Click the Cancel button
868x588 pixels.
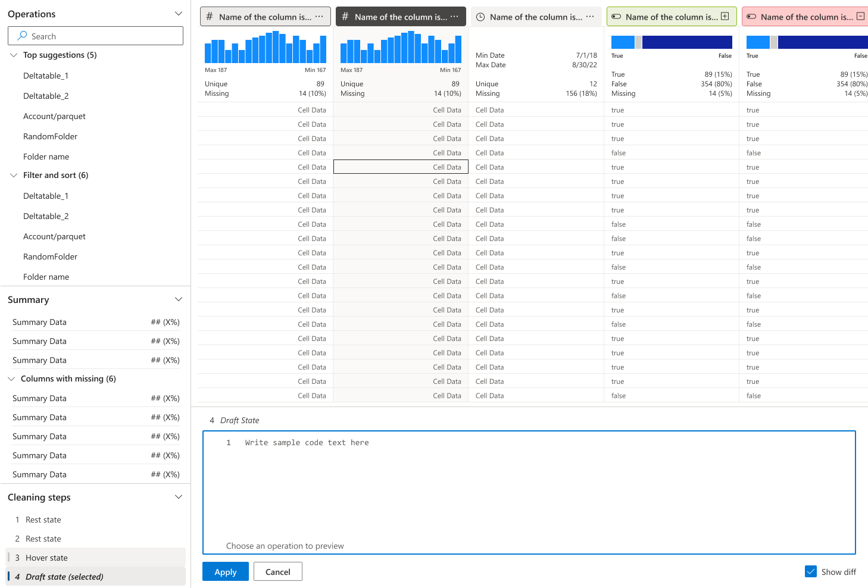277,571
